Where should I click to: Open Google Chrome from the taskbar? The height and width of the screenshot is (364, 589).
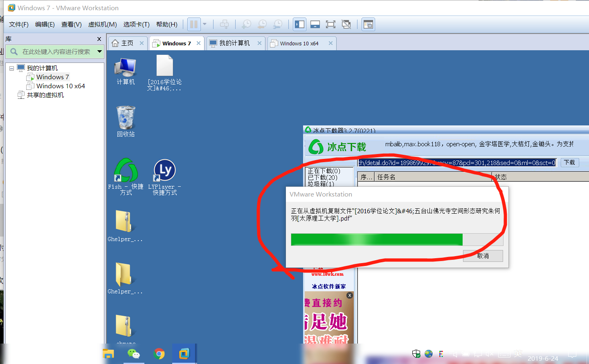pos(159,354)
